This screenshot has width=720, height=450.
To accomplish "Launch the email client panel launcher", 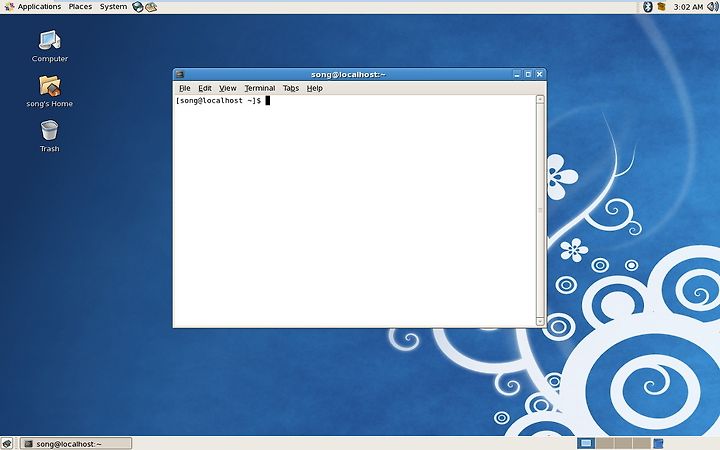I will (151, 6).
